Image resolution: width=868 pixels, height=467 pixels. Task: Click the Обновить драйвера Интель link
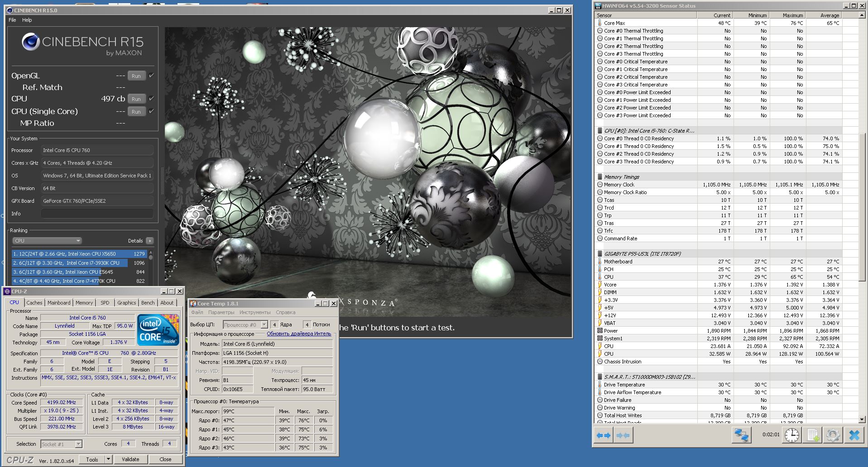click(x=299, y=334)
